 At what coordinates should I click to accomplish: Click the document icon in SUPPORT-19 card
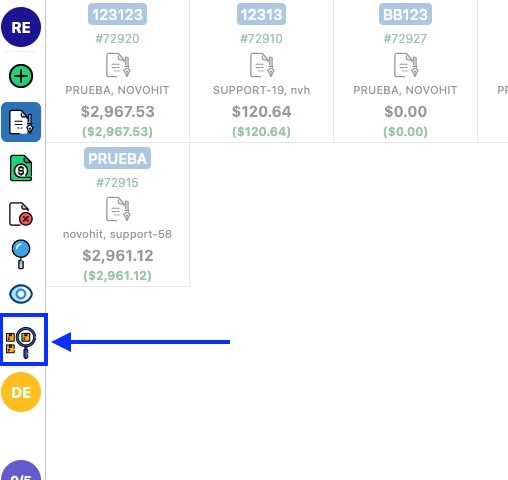[262, 65]
